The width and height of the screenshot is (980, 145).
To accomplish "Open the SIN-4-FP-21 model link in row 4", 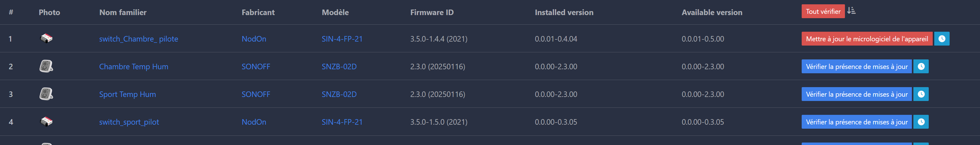I will click(342, 122).
